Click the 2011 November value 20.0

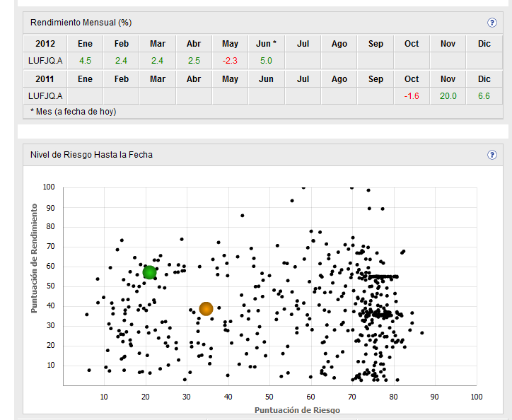(x=448, y=96)
